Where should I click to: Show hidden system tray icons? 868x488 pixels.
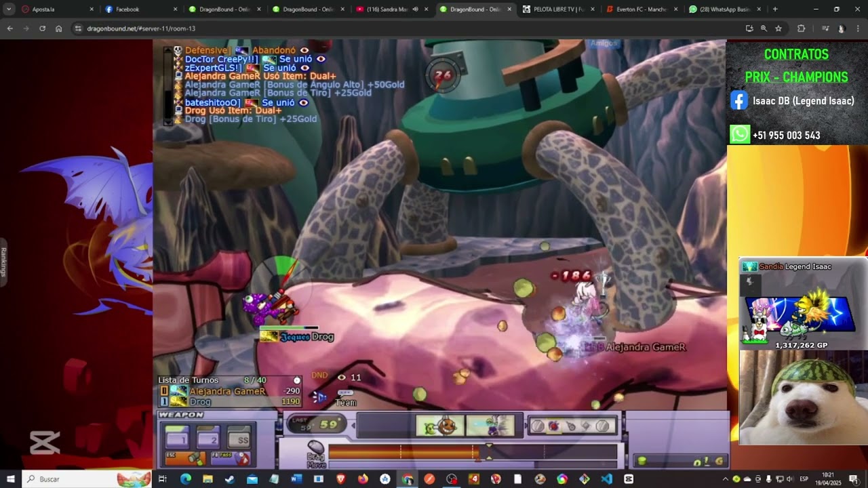click(x=726, y=479)
